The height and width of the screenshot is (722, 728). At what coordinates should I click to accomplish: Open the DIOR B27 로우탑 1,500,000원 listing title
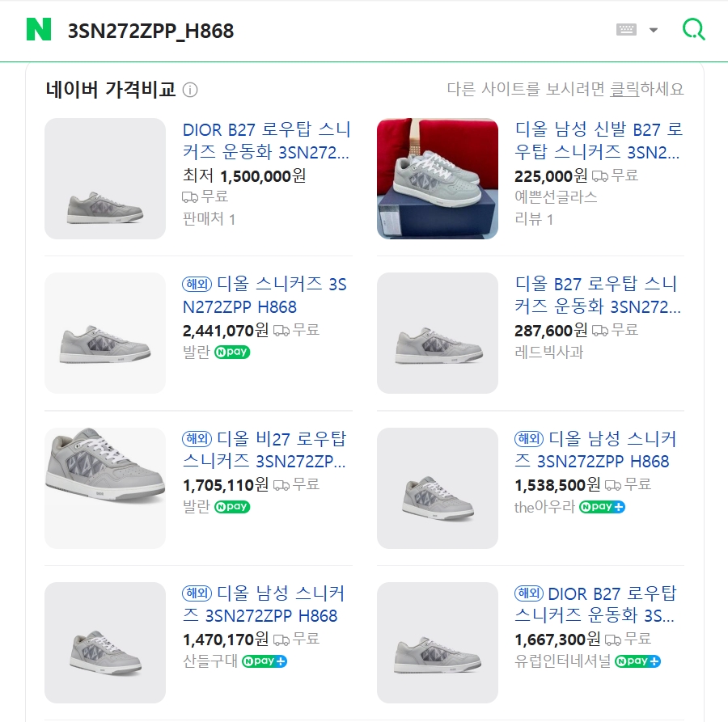(267, 140)
